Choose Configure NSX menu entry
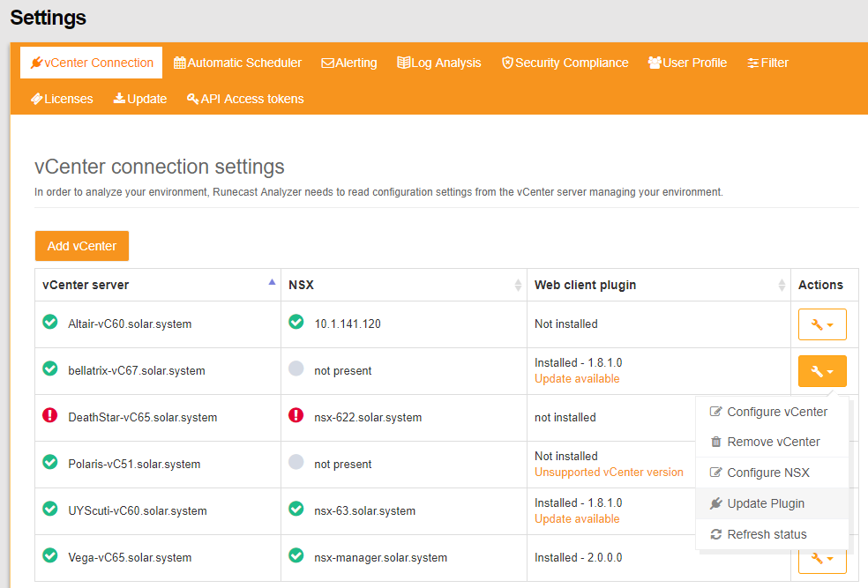This screenshot has height=588, width=868. 772,473
